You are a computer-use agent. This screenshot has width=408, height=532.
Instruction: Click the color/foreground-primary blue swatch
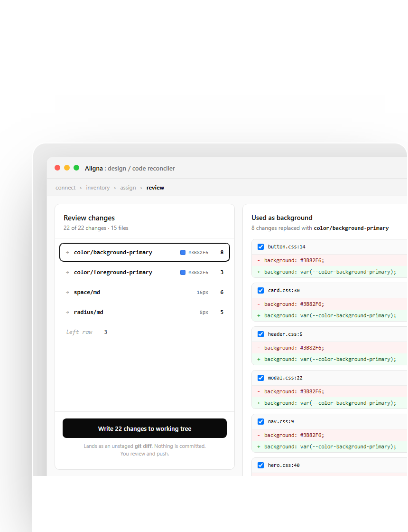(x=183, y=273)
